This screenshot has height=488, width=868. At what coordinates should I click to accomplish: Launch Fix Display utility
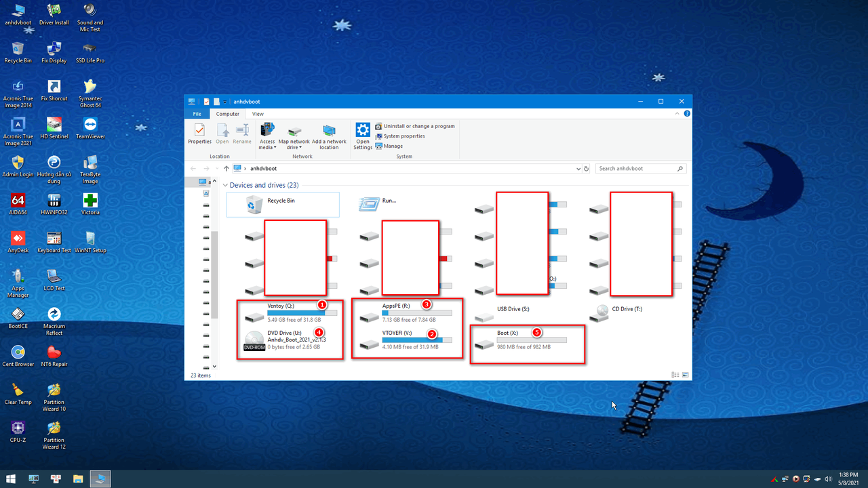point(54,53)
